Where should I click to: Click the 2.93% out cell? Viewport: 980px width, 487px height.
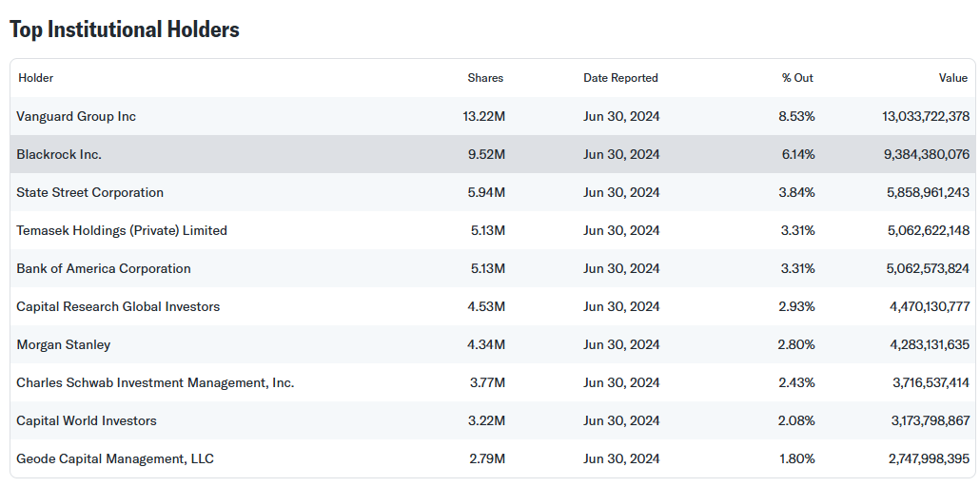(x=797, y=307)
